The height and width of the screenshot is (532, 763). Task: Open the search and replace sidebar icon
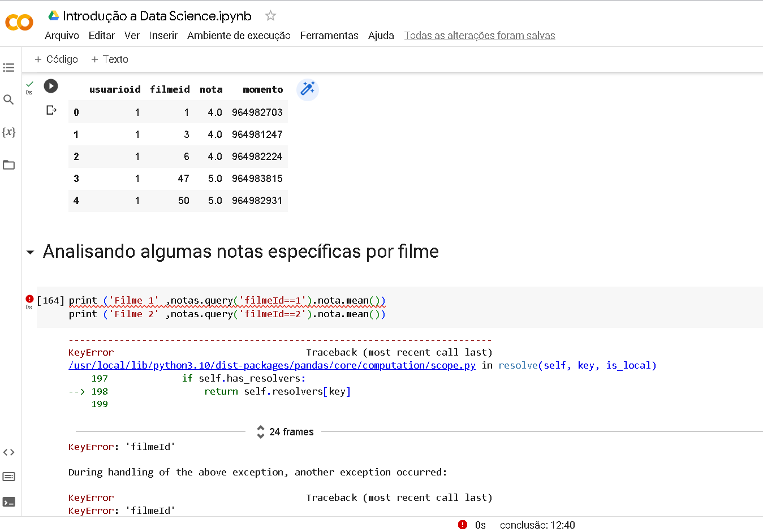8,100
